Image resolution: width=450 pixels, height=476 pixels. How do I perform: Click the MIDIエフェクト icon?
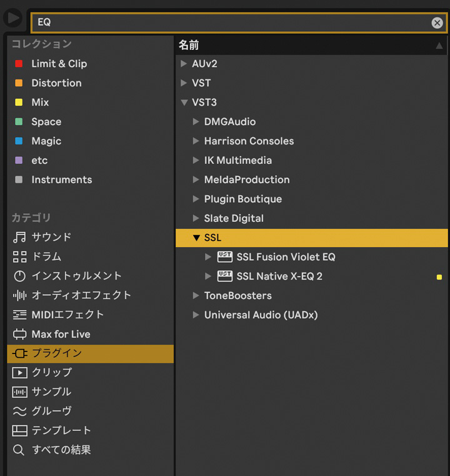click(19, 315)
